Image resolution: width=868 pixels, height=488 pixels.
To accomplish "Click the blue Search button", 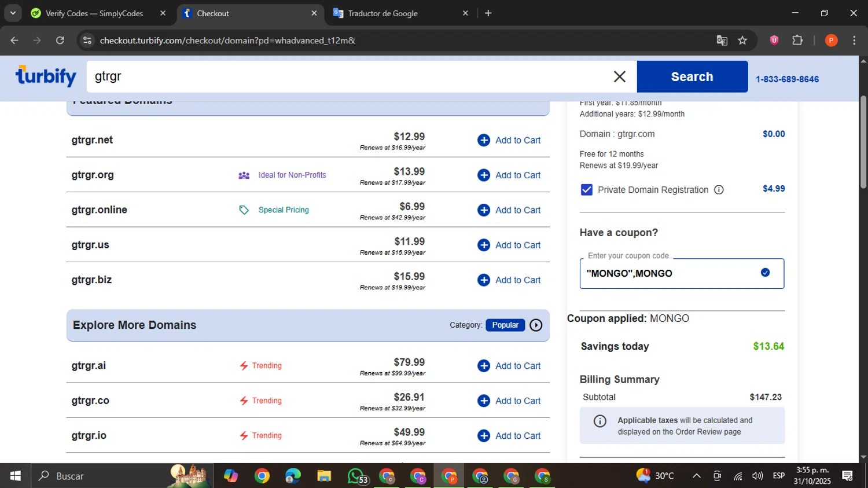I will tap(692, 76).
